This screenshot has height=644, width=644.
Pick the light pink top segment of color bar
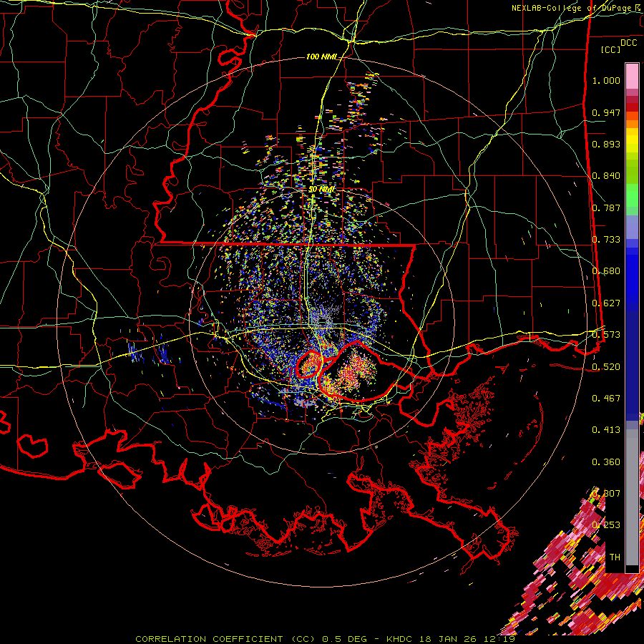click(x=632, y=76)
